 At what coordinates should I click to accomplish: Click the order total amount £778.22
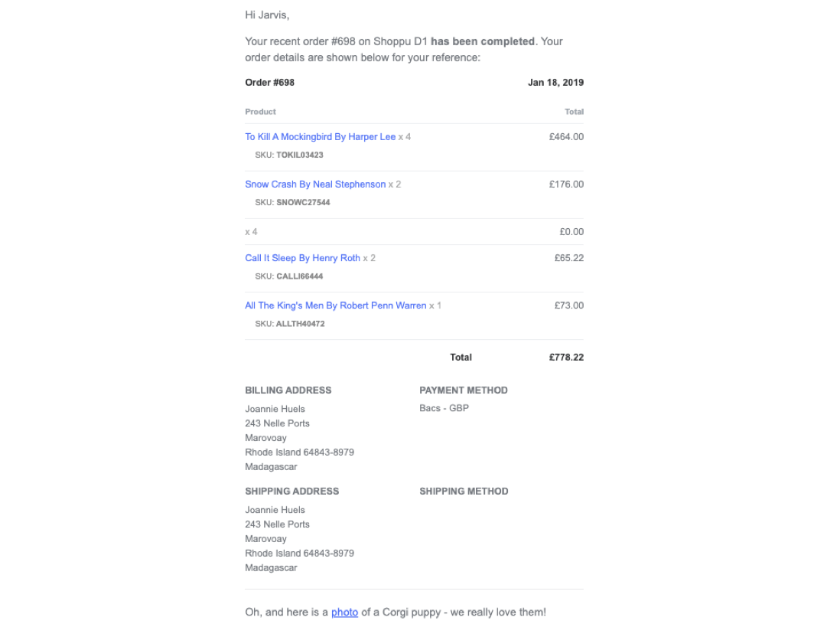pos(566,358)
